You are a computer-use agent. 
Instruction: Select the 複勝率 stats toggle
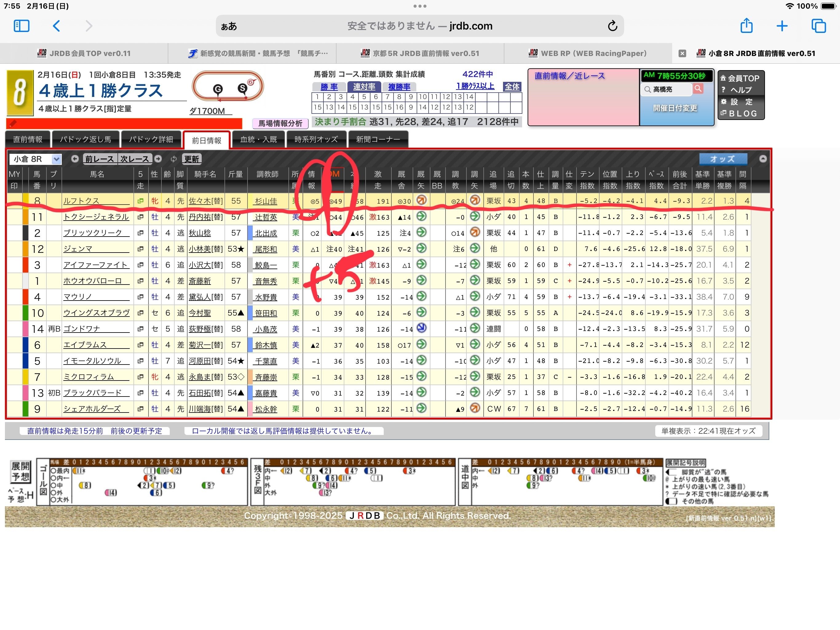(399, 87)
